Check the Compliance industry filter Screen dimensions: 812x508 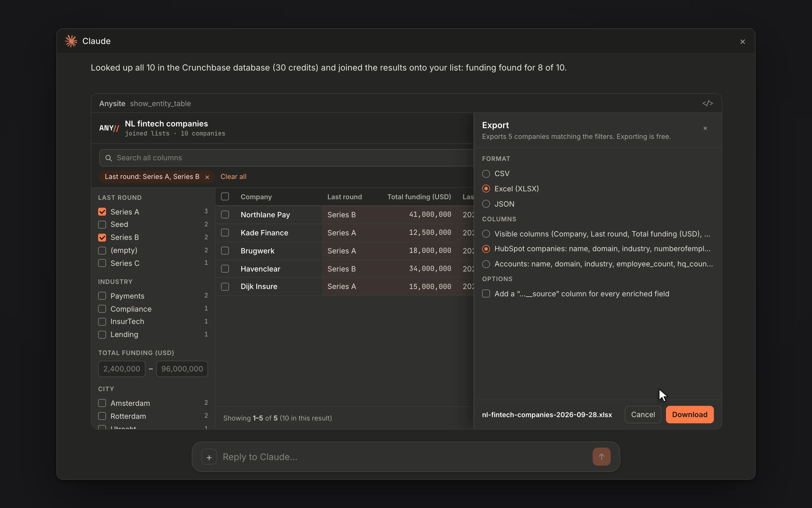coord(102,309)
